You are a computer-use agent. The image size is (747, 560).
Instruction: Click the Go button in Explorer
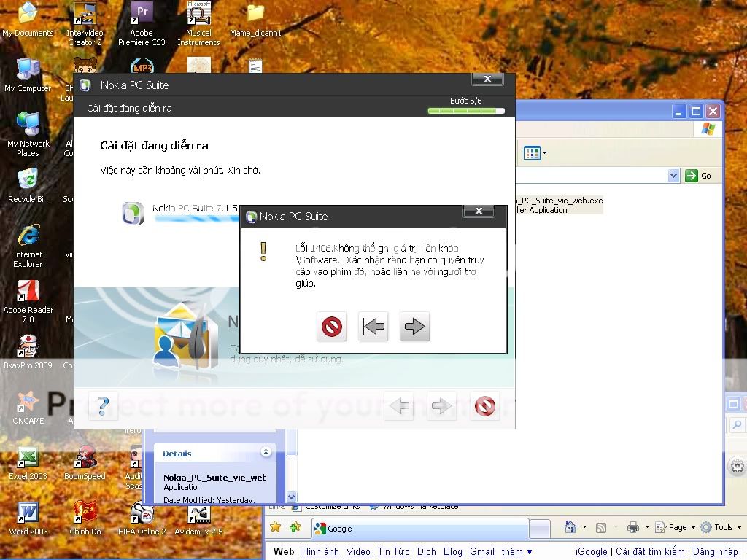coord(698,176)
